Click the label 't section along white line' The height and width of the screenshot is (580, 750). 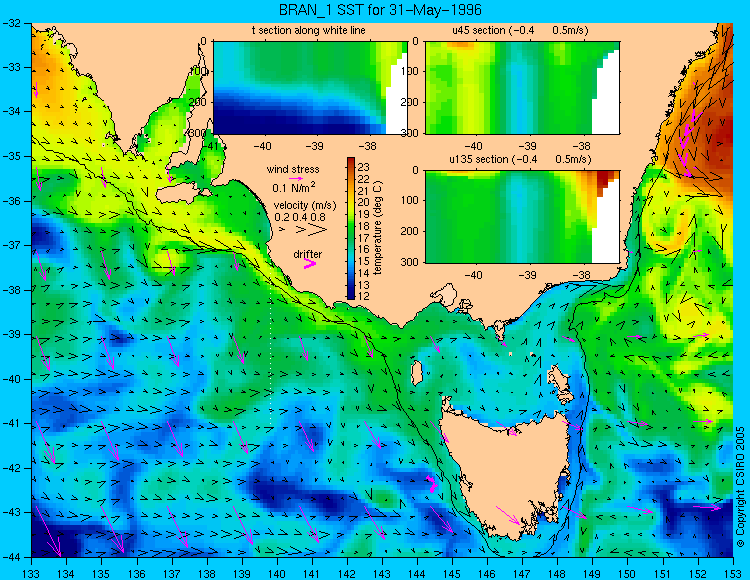pos(309,31)
